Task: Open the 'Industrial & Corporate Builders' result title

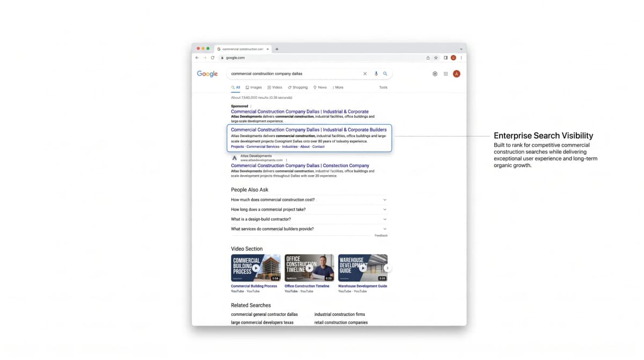Action: (309, 129)
